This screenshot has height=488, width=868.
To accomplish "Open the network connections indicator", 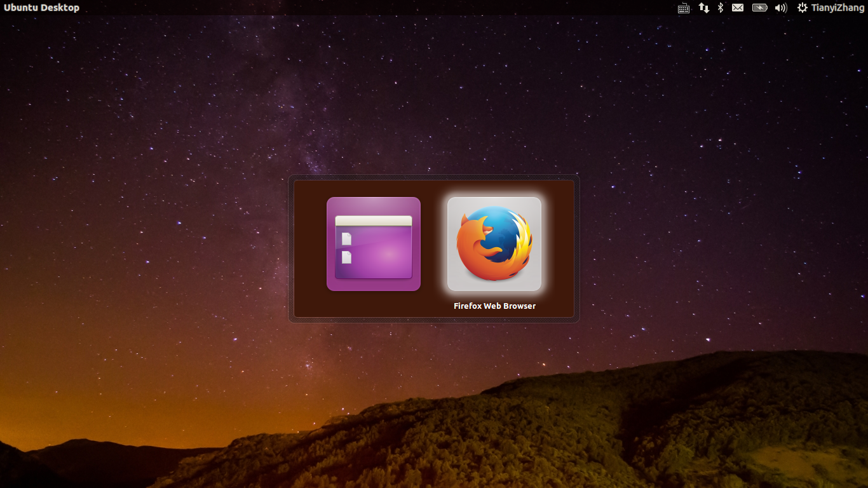I will click(x=703, y=8).
